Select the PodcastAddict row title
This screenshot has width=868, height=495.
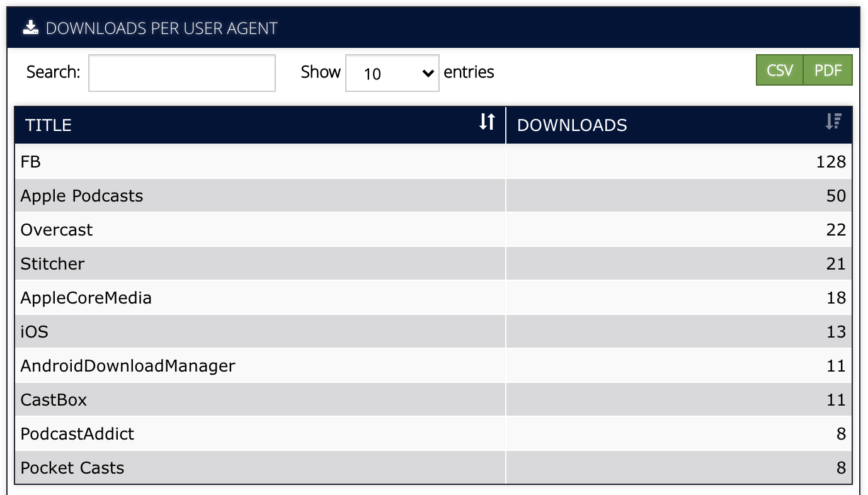pyautogui.click(x=77, y=434)
